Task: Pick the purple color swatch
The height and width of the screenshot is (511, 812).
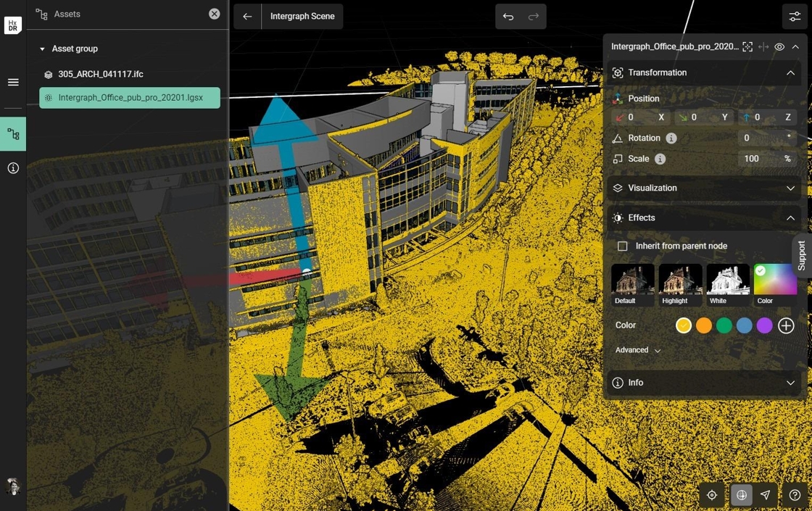Action: 764,325
